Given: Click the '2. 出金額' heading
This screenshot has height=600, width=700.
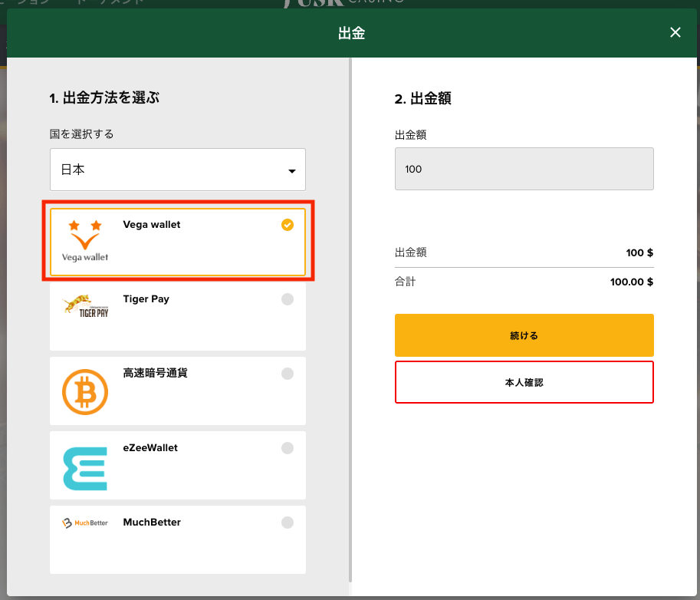Looking at the screenshot, I should click(x=422, y=98).
